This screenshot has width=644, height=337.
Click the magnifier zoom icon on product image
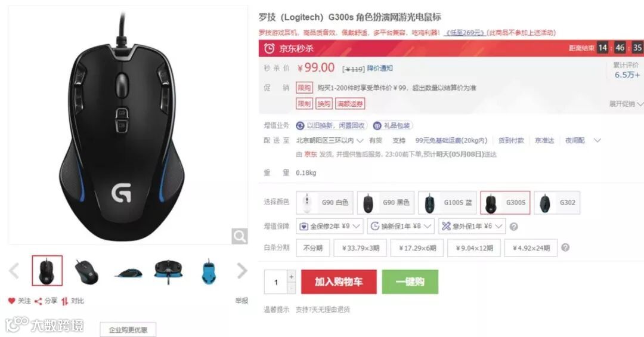pos(240,236)
